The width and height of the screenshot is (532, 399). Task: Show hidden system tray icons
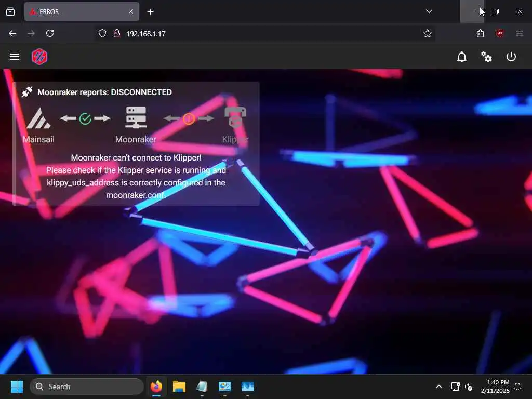438,387
